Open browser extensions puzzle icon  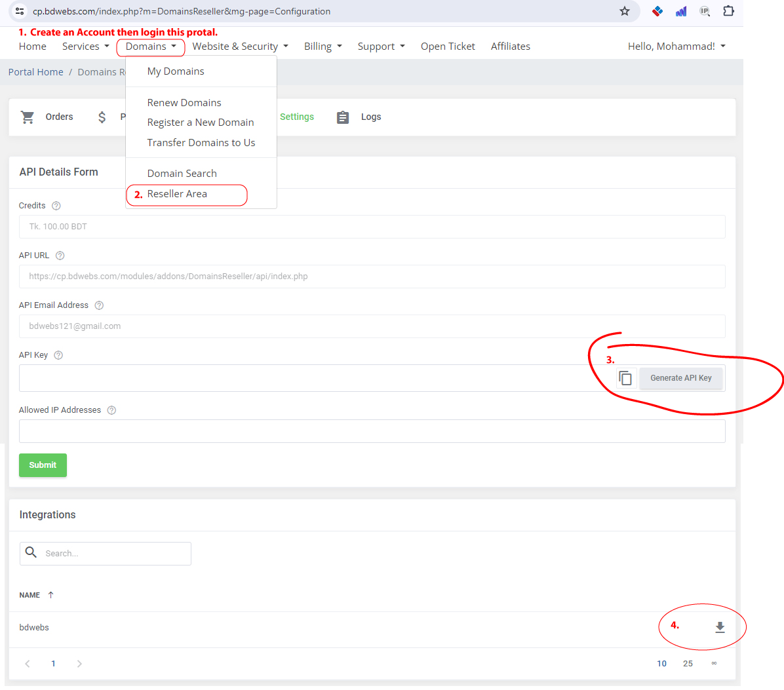click(x=728, y=10)
